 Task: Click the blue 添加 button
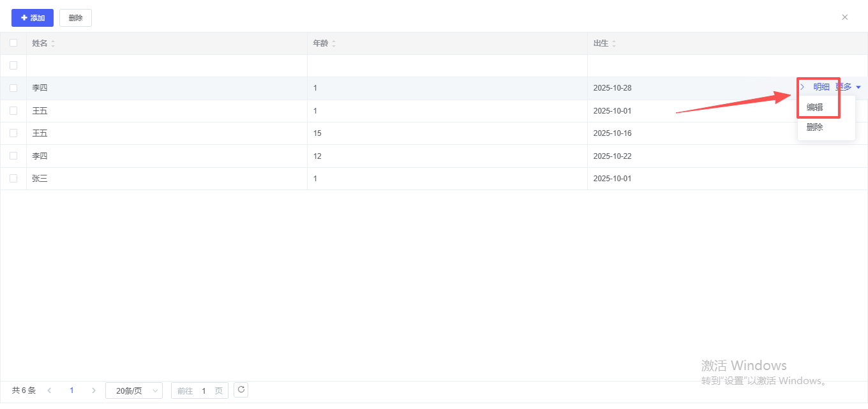click(33, 18)
